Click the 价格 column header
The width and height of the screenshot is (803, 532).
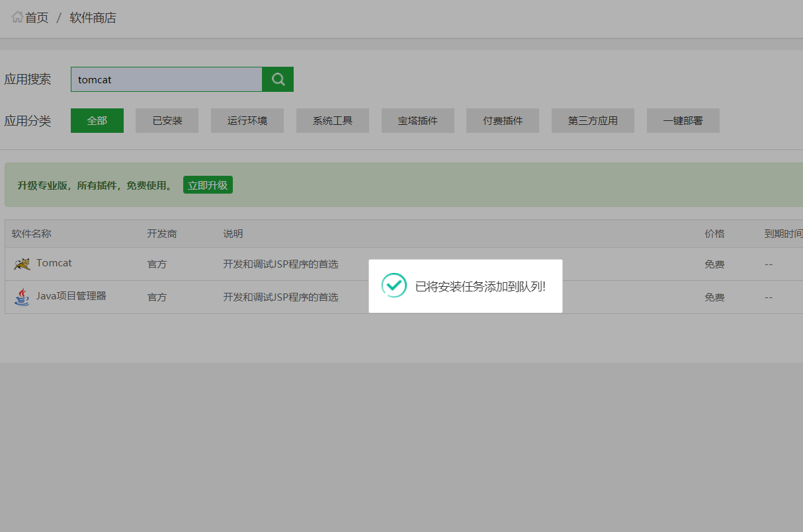(x=714, y=234)
